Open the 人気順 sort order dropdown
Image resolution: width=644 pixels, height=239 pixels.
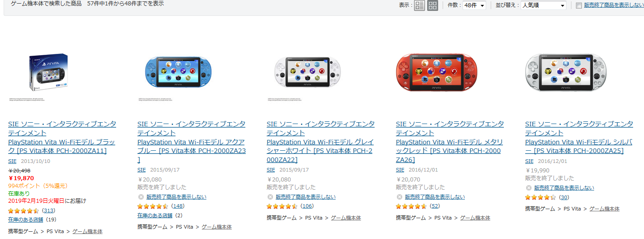(543, 5)
